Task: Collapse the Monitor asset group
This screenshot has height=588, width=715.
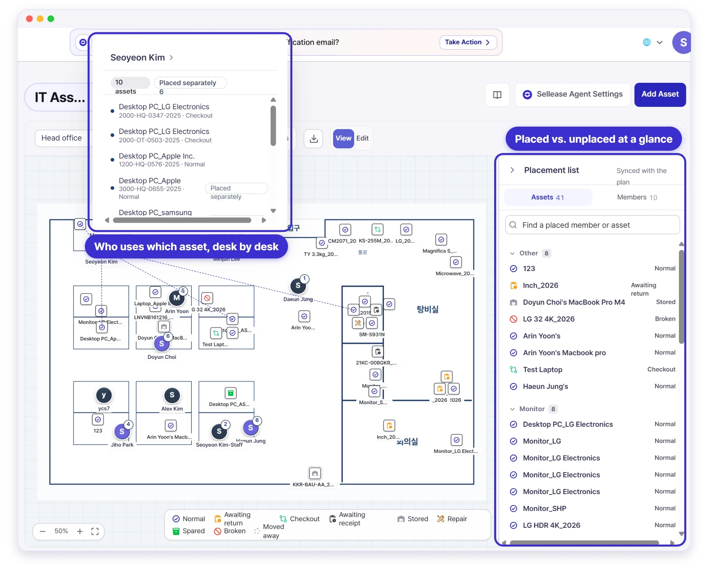Action: (512, 409)
